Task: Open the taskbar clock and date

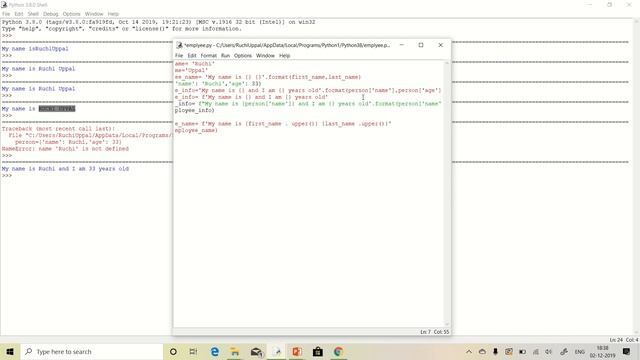Action: (x=602, y=351)
